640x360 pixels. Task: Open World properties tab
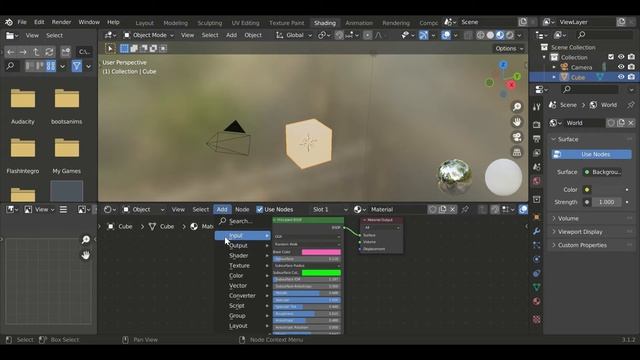536,181
